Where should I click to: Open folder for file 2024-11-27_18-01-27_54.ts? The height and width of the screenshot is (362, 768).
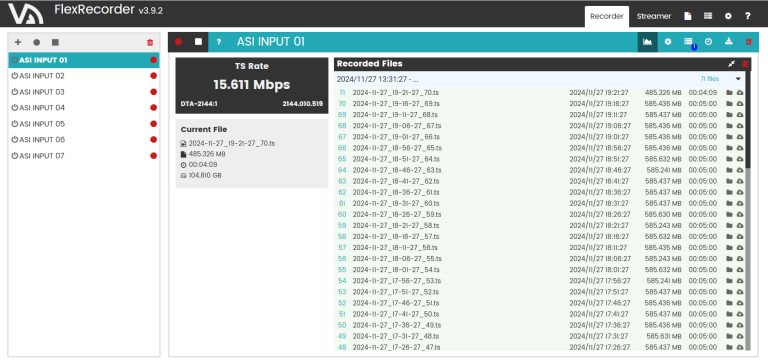pyautogui.click(x=729, y=270)
